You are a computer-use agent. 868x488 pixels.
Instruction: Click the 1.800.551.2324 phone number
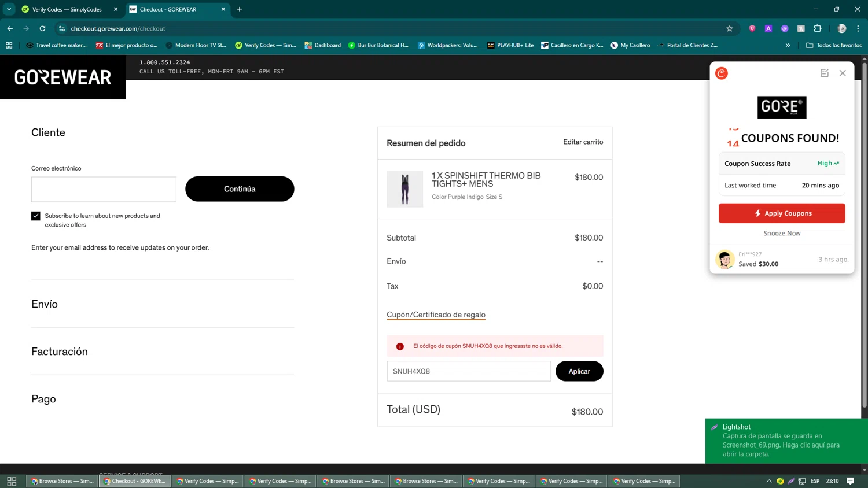164,62
